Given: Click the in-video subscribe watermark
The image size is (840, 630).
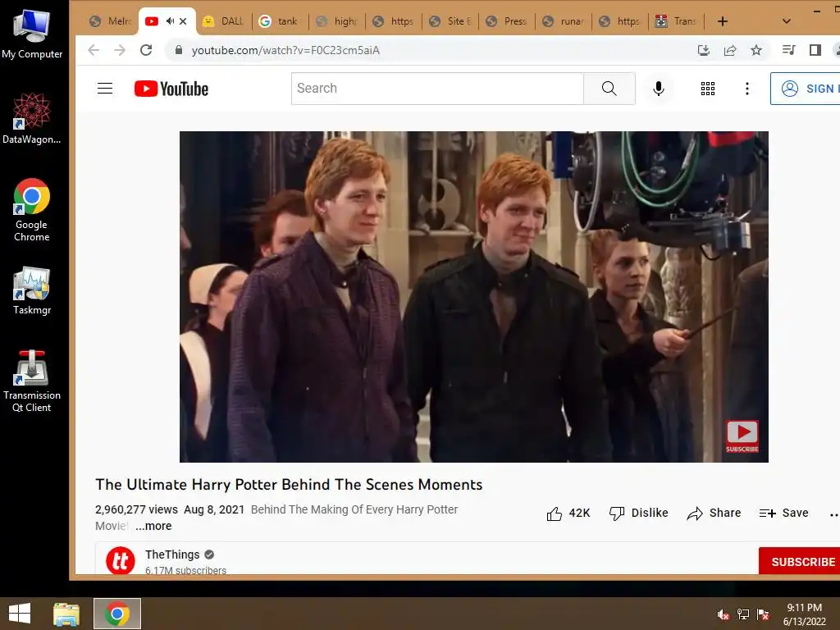Looking at the screenshot, I should [x=742, y=436].
